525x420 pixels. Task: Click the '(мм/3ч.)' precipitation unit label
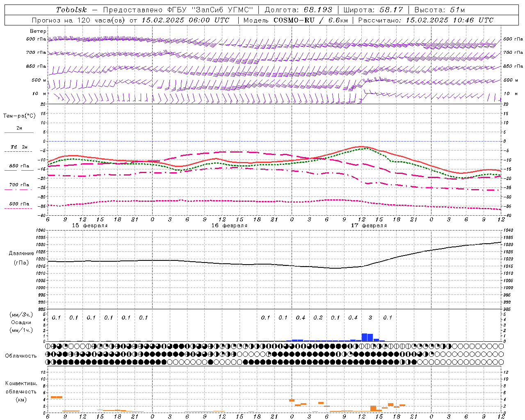pos(21,315)
